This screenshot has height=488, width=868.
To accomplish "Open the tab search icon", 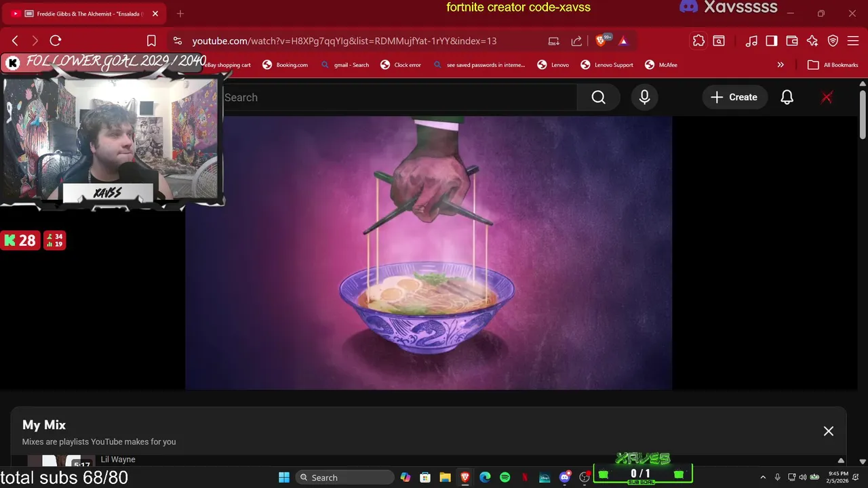I will [719, 41].
